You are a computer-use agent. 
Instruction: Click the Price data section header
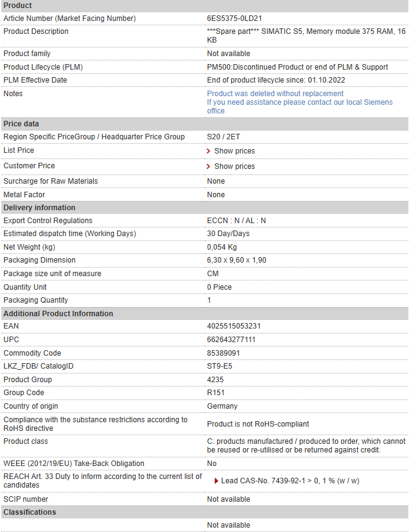205,124
